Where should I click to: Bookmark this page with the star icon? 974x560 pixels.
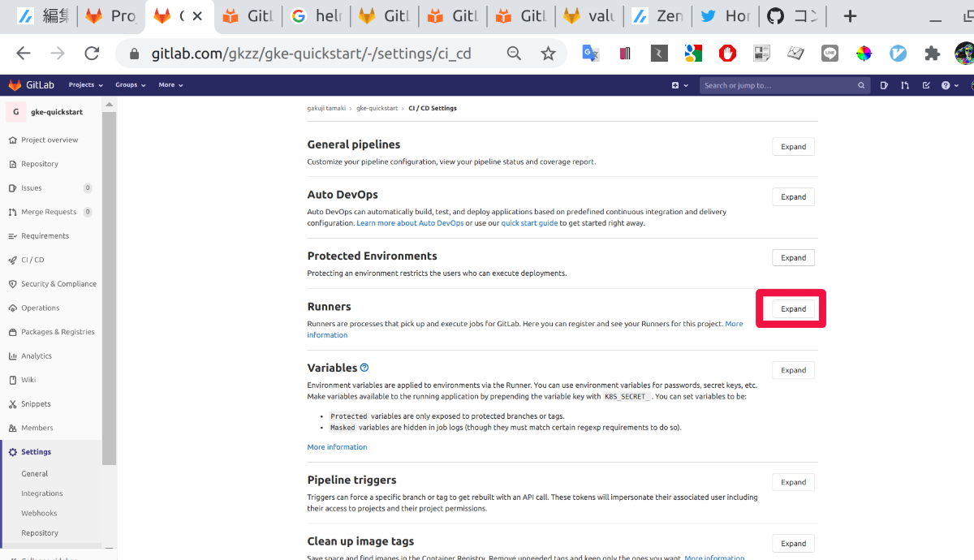click(x=549, y=54)
